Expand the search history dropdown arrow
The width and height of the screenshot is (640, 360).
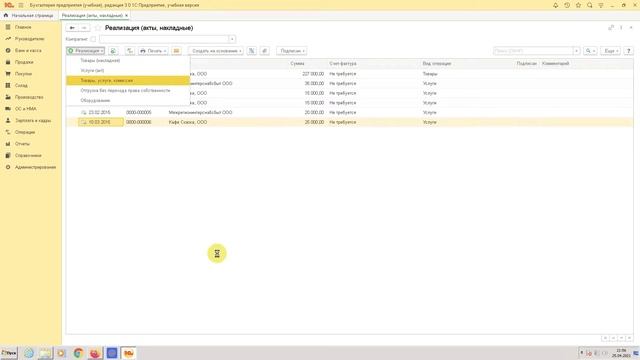[576, 51]
